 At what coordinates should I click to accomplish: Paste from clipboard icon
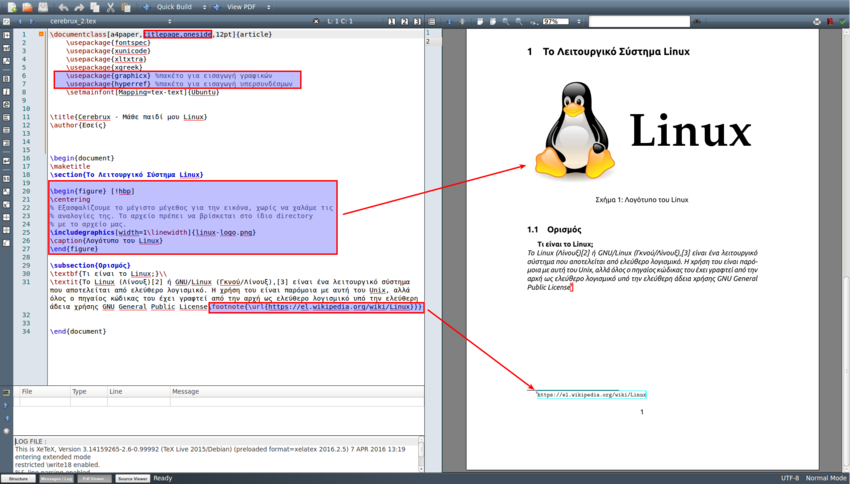point(126,7)
